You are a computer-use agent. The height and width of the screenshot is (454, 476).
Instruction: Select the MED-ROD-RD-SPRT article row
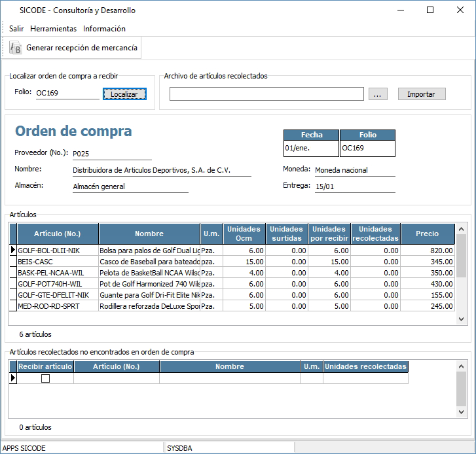(x=58, y=306)
